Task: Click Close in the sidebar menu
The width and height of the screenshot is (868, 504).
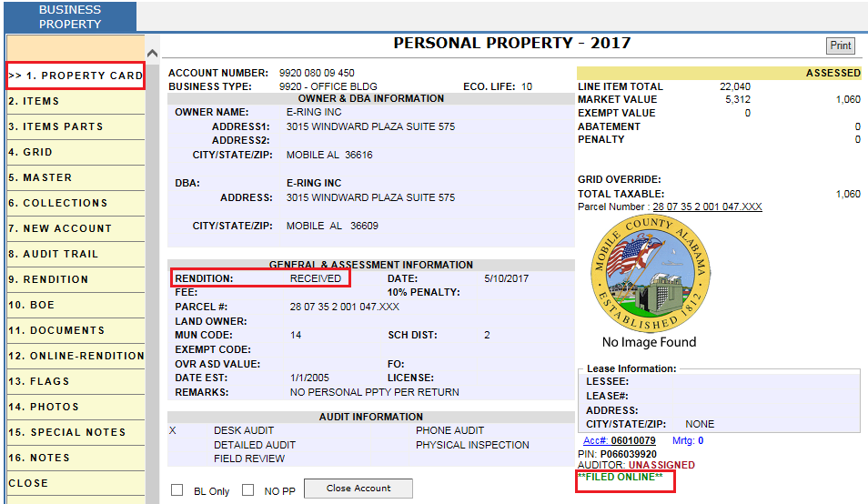Action: 76,483
